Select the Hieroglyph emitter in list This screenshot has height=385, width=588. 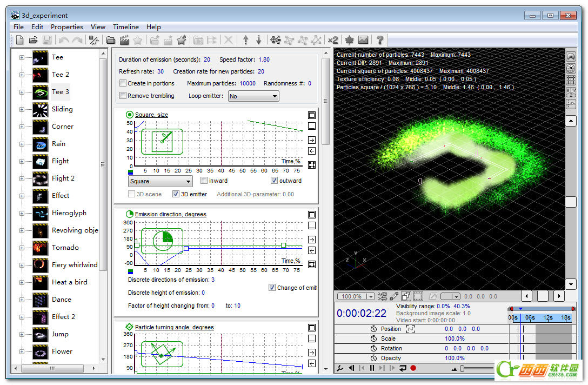(69, 213)
